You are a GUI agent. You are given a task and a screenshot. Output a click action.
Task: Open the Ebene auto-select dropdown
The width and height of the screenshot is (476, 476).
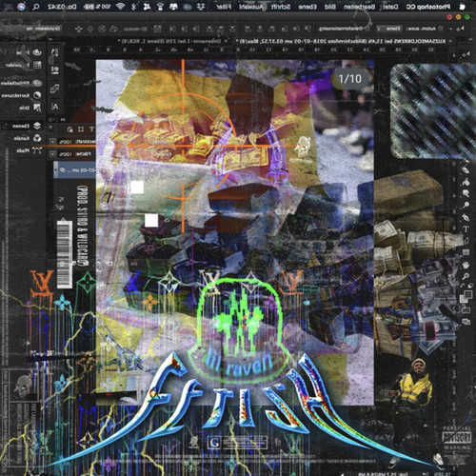click(x=390, y=29)
